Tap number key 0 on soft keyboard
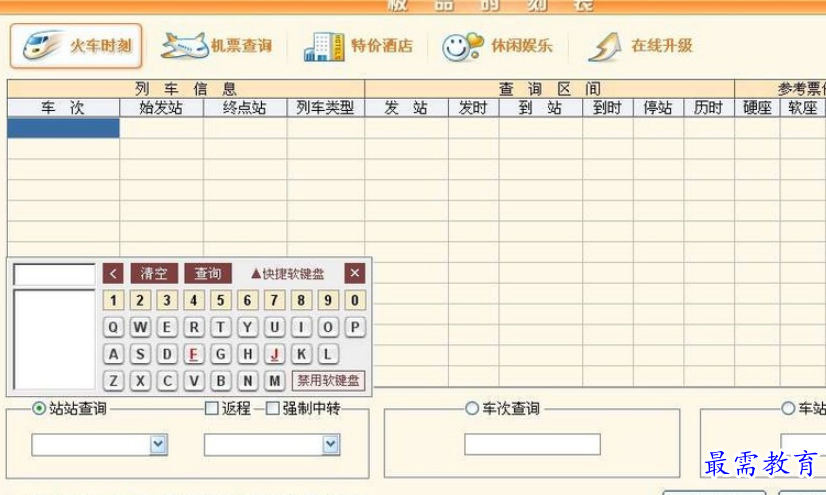Screen dimensions: 826x495 [355, 300]
